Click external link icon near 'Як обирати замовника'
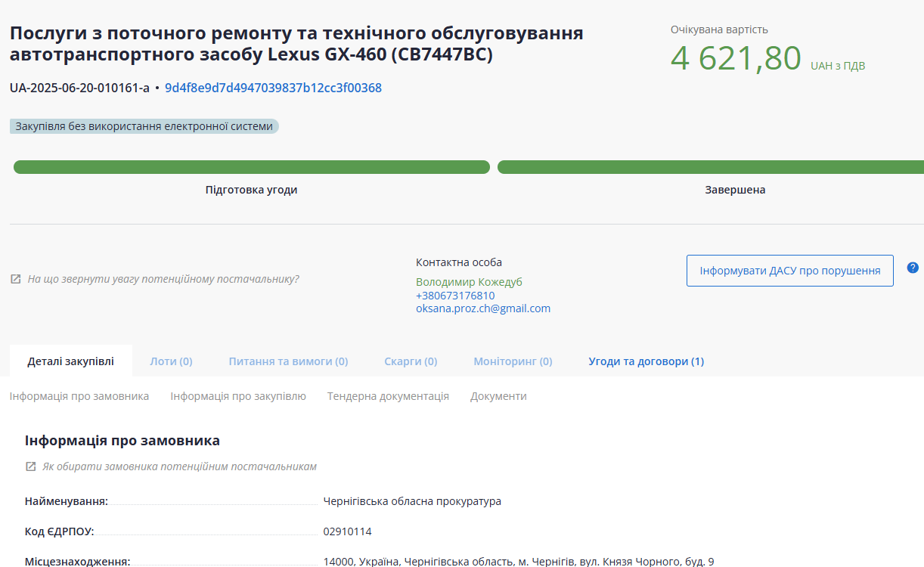This screenshot has height=567, width=924. (x=31, y=466)
